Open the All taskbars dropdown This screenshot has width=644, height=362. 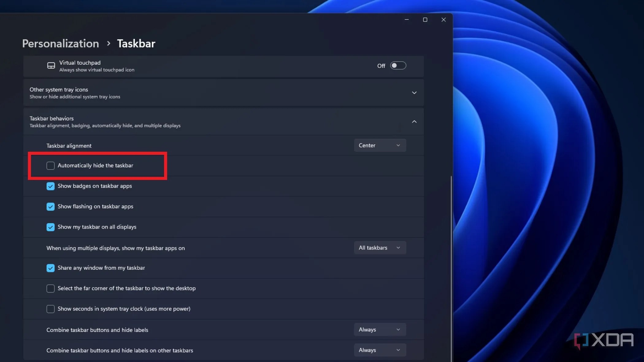(x=380, y=248)
